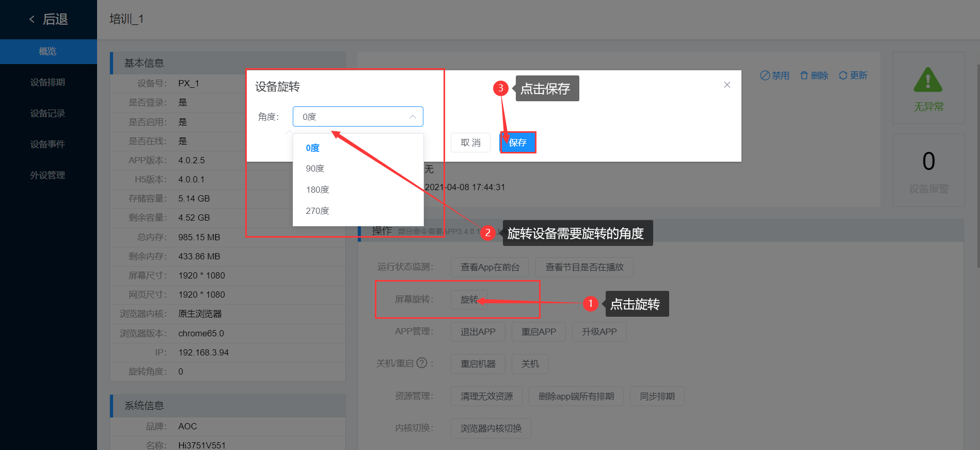Click the 浏览器内核 value 原生浏览器
The width and height of the screenshot is (980, 450).
[200, 314]
